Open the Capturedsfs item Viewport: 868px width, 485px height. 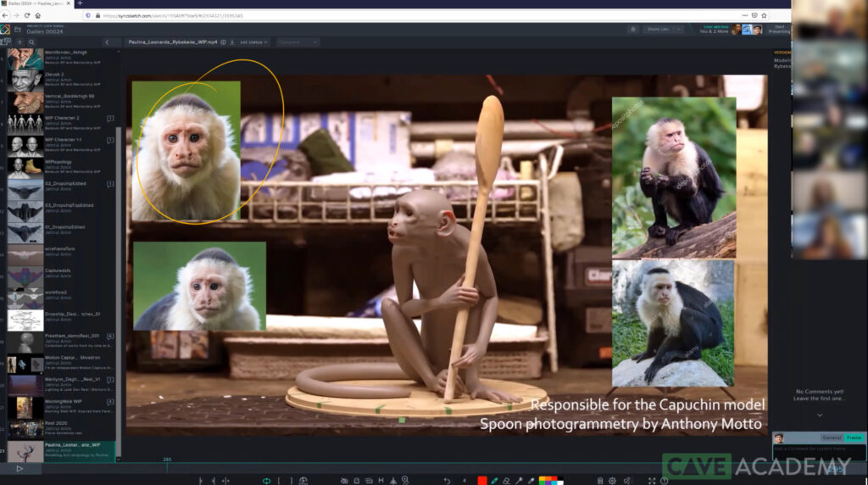pos(61,276)
